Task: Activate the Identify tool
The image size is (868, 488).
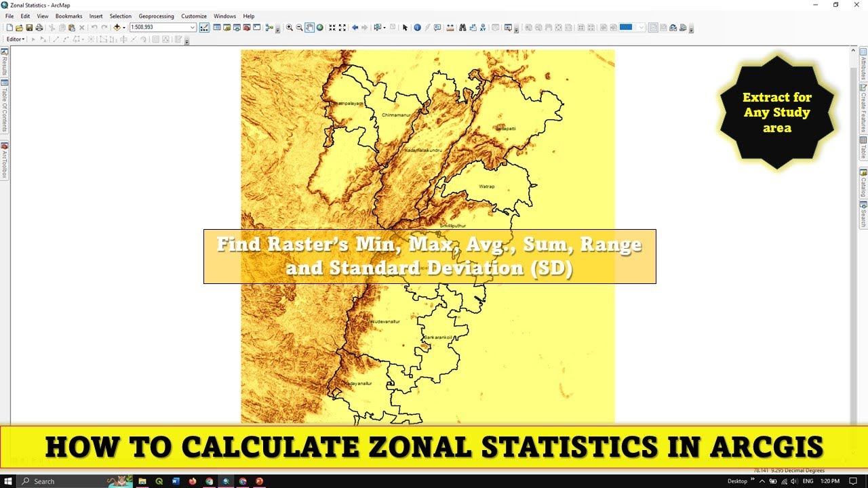Action: point(417,28)
